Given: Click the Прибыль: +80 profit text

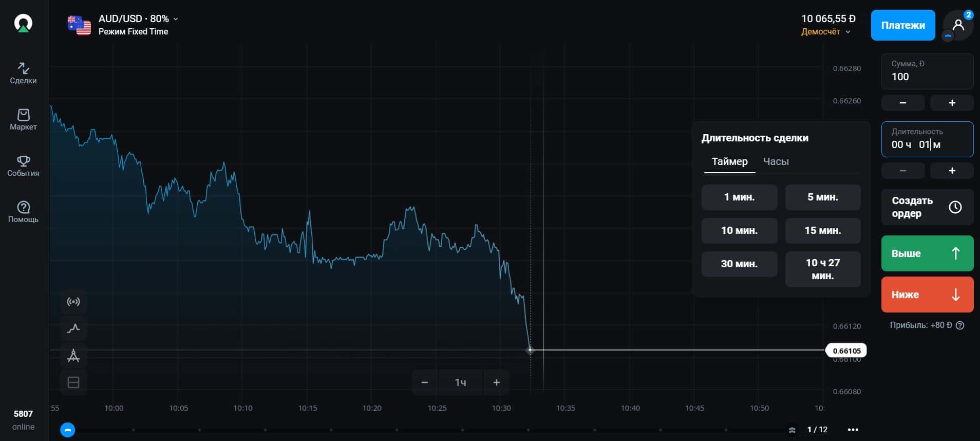Looking at the screenshot, I should point(921,325).
